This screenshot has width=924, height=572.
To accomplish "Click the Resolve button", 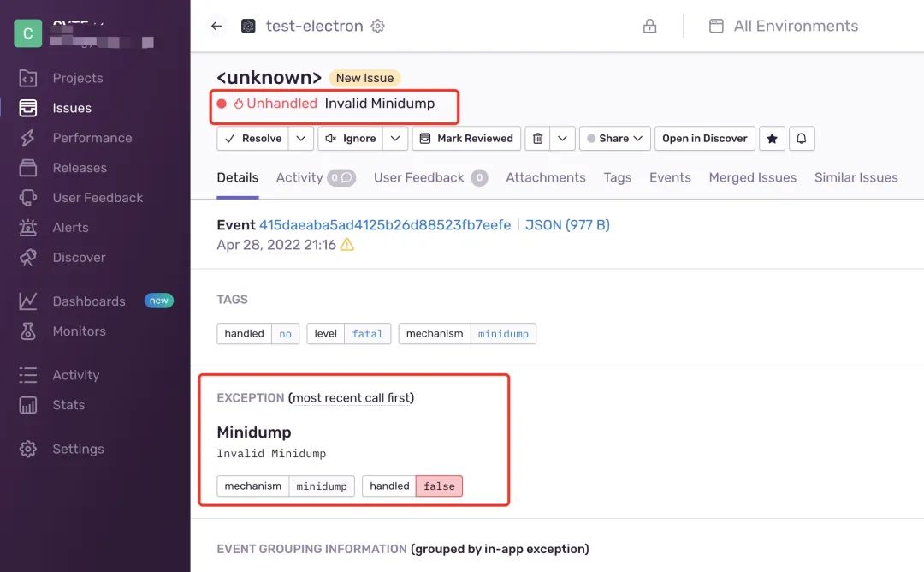I will point(252,139).
